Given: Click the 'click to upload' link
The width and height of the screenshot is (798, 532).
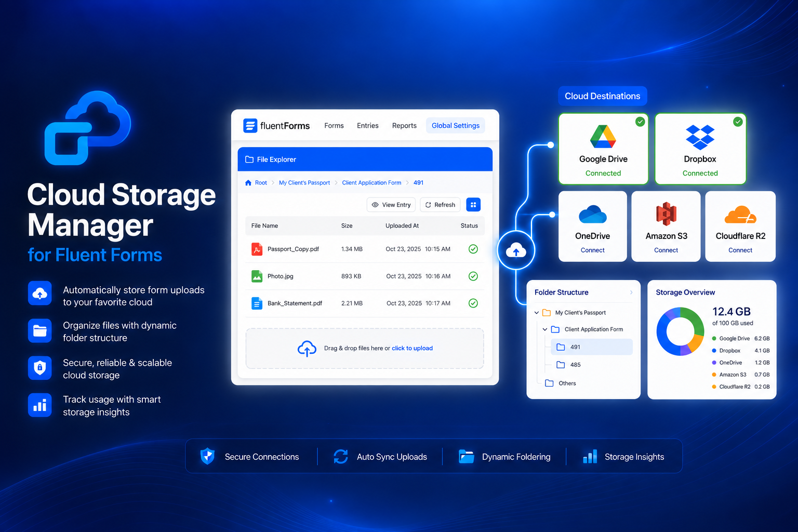Looking at the screenshot, I should coord(413,349).
